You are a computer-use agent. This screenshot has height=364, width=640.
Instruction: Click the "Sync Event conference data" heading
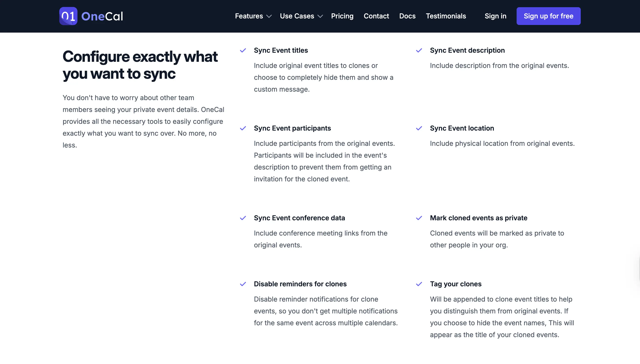pyautogui.click(x=299, y=218)
